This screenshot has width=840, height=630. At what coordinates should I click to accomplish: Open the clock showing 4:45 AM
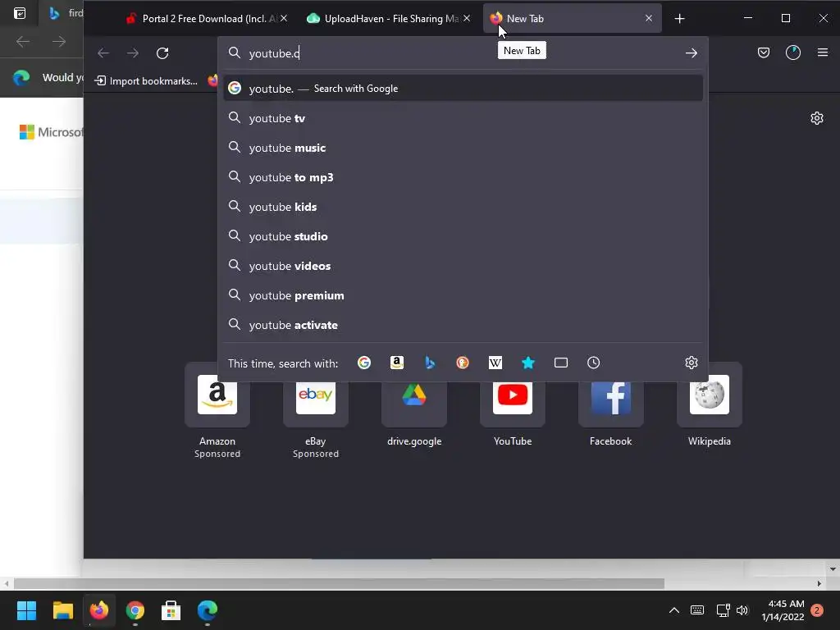[x=783, y=610]
